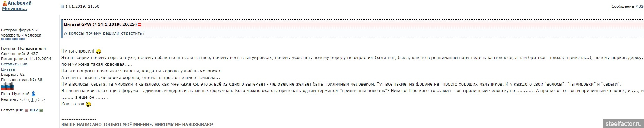Click the 'Цитата' link in sidebar
The image size is (644, 128).
[8, 69]
